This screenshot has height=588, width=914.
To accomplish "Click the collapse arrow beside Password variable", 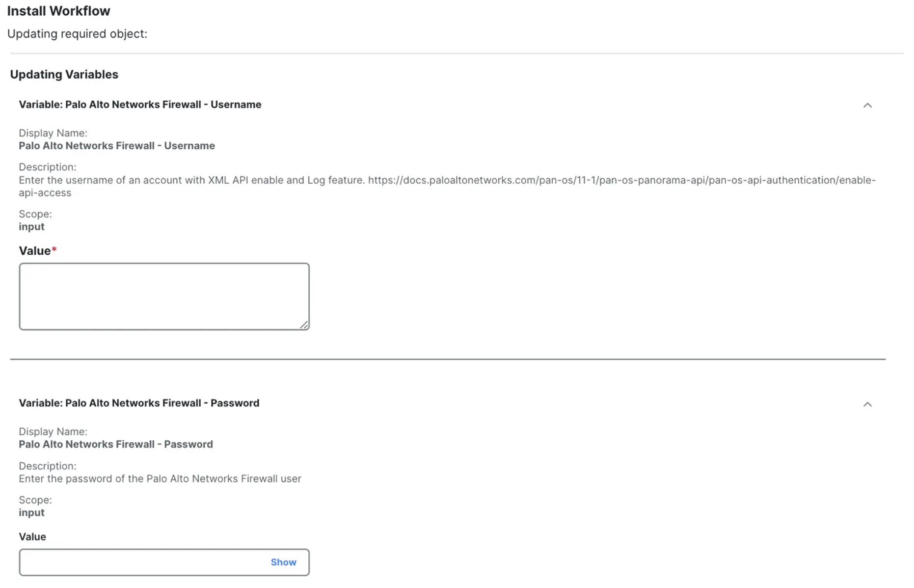I will click(x=868, y=404).
